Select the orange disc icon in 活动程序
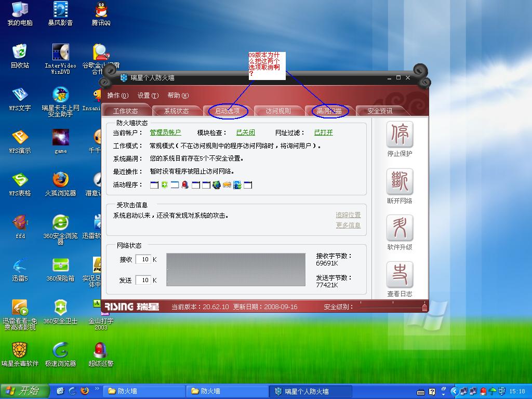The width and height of the screenshot is (532, 399). coord(227,185)
